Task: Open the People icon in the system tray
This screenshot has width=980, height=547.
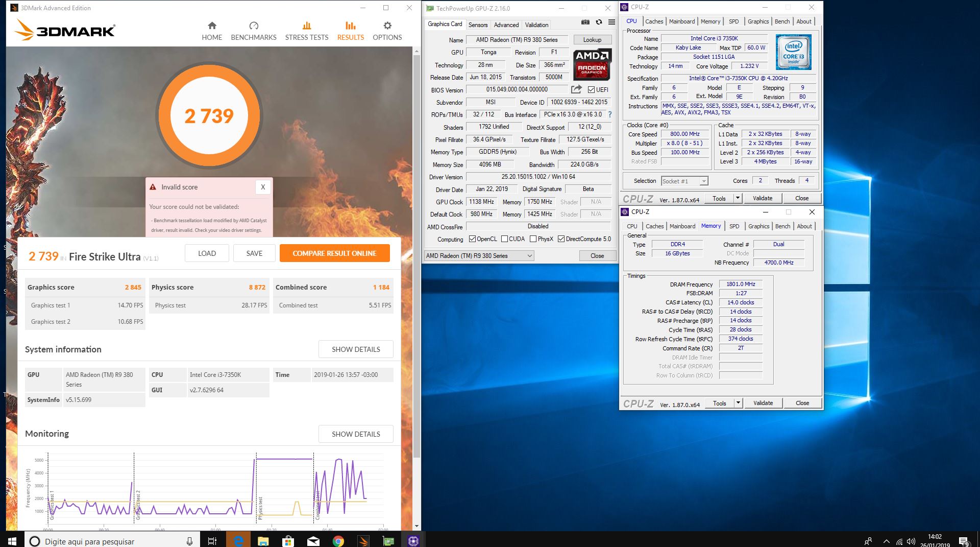Action: 868,541
